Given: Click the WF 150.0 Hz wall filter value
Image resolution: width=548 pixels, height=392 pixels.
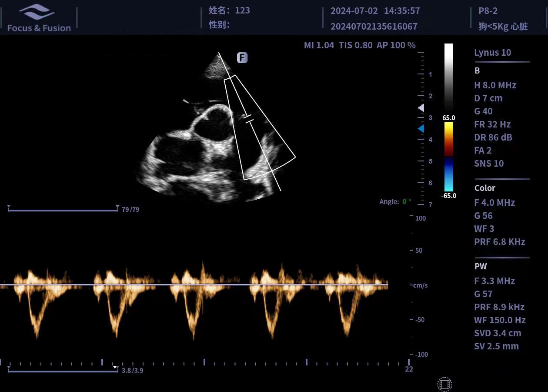Looking at the screenshot, I should click(500, 320).
